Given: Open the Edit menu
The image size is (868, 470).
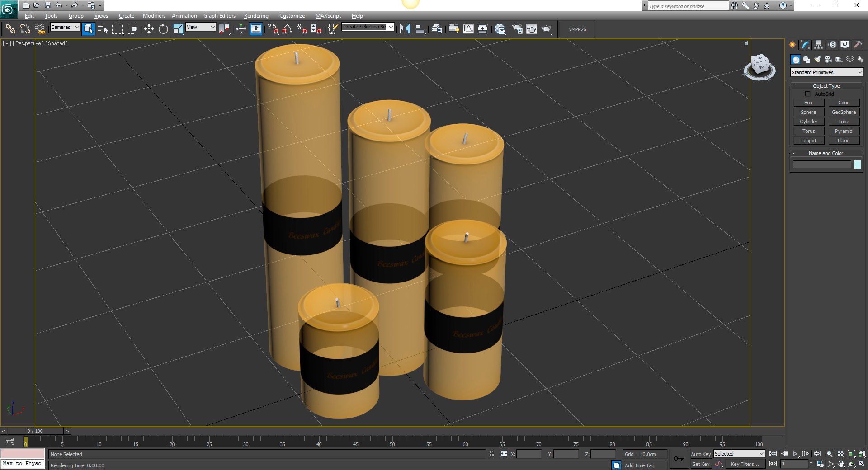Looking at the screenshot, I should (29, 16).
